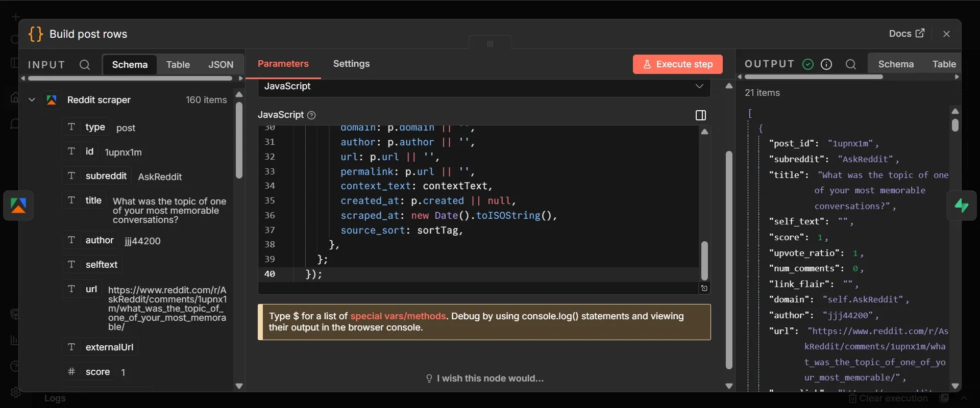Image resolution: width=980 pixels, height=408 pixels.
Task: Open the Settings tab
Action: point(351,64)
